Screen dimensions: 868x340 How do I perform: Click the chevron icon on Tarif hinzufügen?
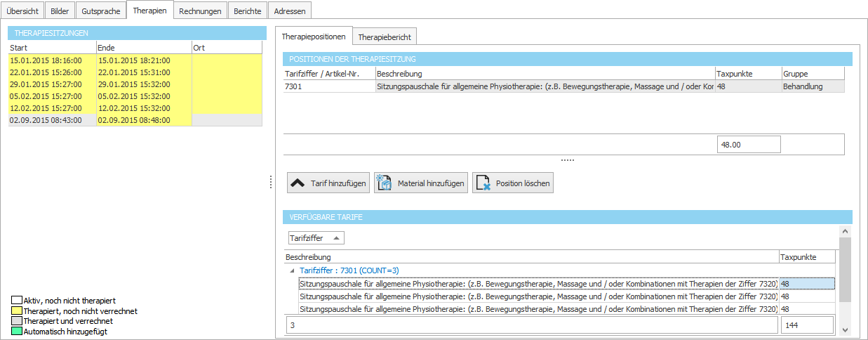298,183
